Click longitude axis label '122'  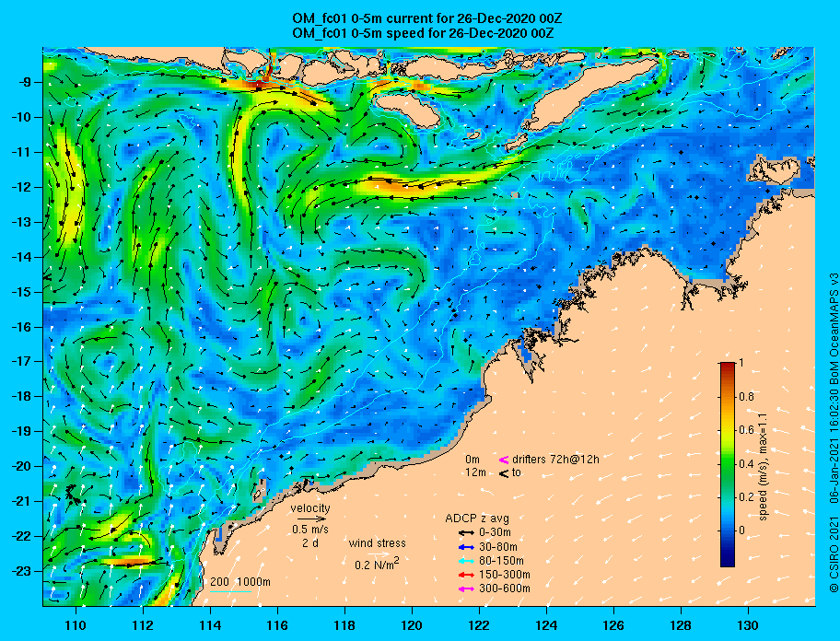[x=479, y=626]
